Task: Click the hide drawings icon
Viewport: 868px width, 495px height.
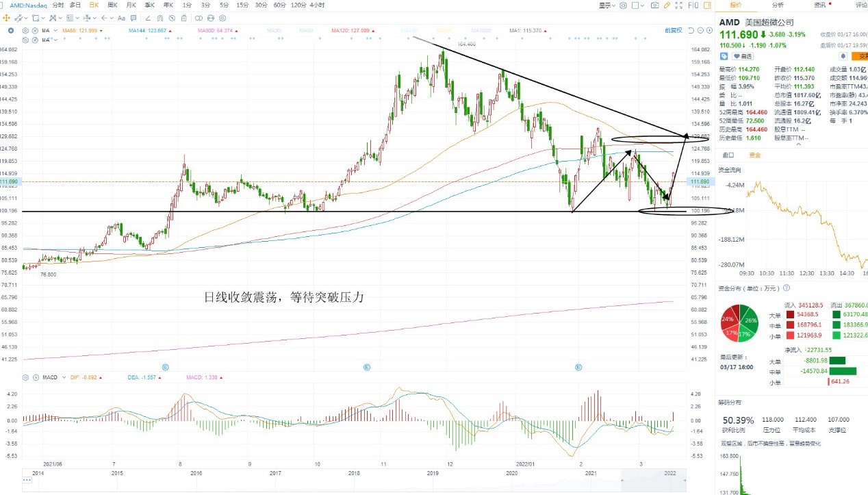Action: (172, 18)
